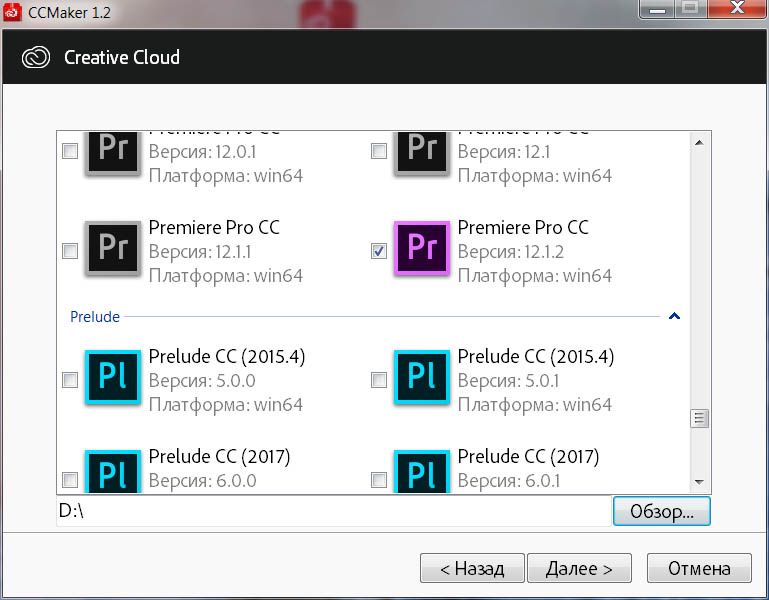Close the CCMaker window

point(737,9)
